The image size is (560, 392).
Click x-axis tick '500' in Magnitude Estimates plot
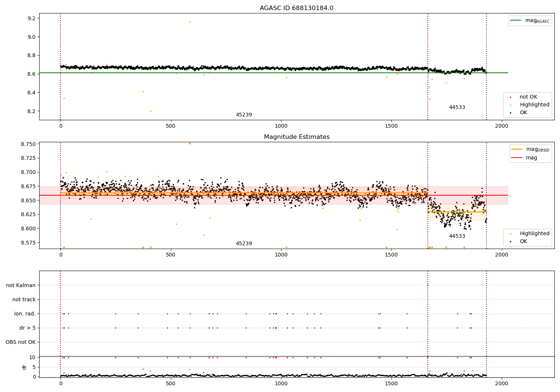[x=171, y=255]
